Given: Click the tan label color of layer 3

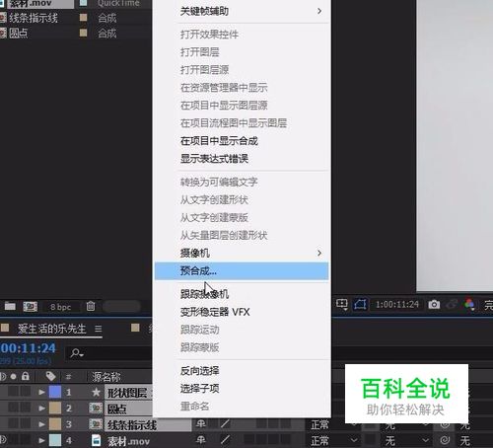Looking at the screenshot, I should [55, 424].
